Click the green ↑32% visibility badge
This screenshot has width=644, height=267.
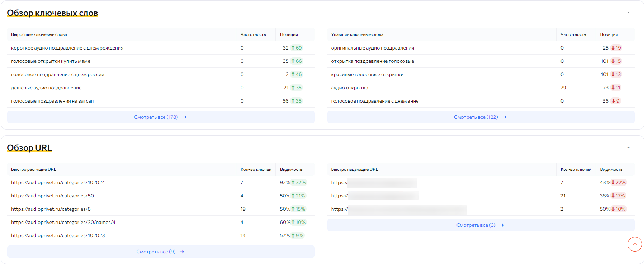click(298, 182)
